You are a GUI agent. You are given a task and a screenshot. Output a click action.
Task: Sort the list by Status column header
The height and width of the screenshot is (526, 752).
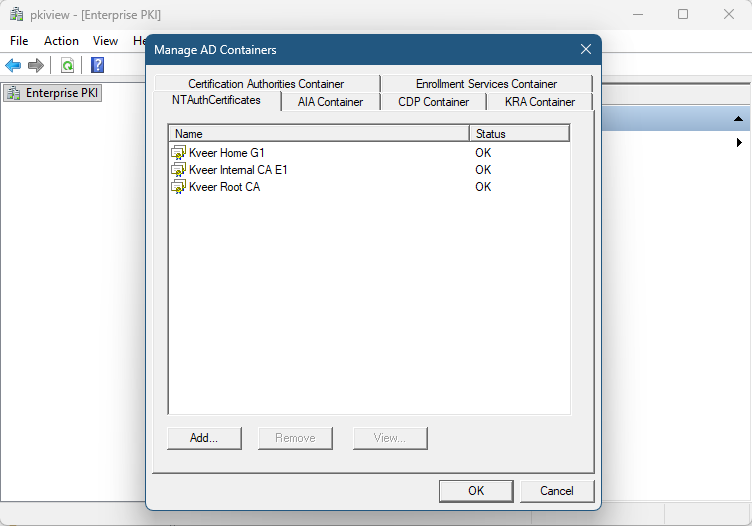[x=518, y=133]
